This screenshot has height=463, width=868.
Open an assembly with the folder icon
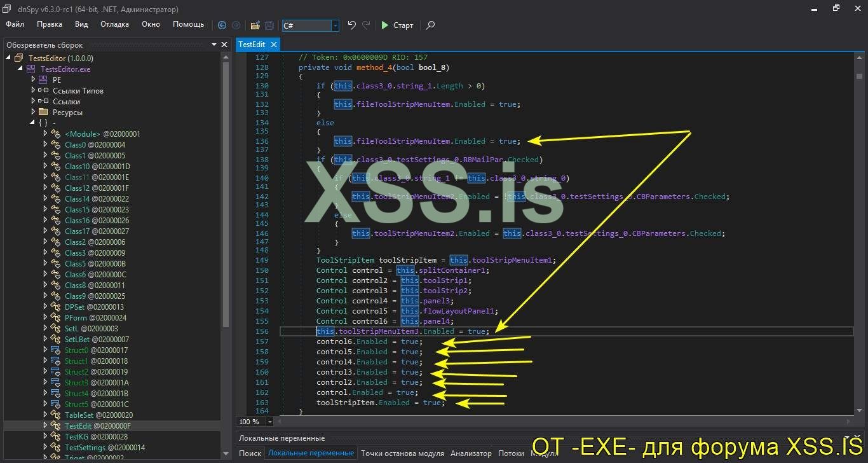pos(255,25)
